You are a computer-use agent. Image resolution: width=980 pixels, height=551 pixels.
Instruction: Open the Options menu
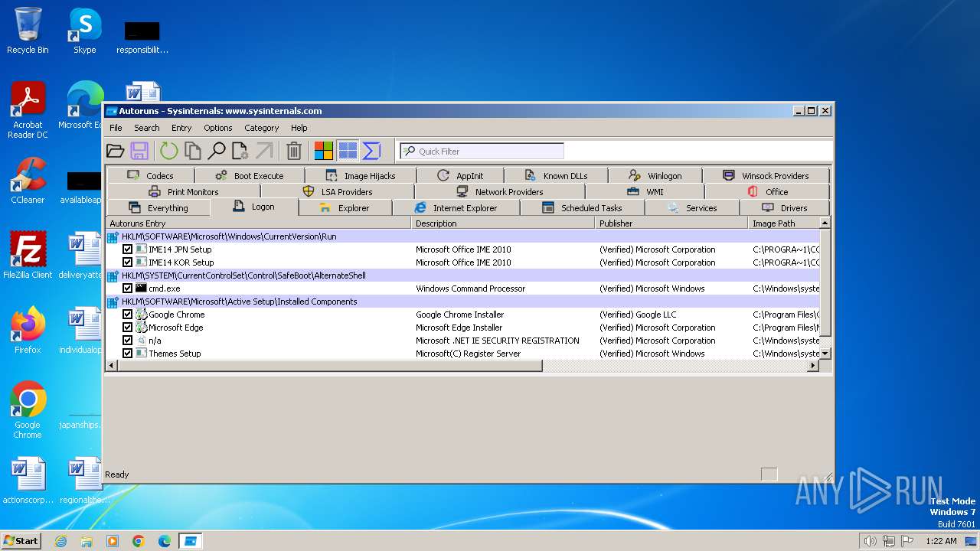218,128
